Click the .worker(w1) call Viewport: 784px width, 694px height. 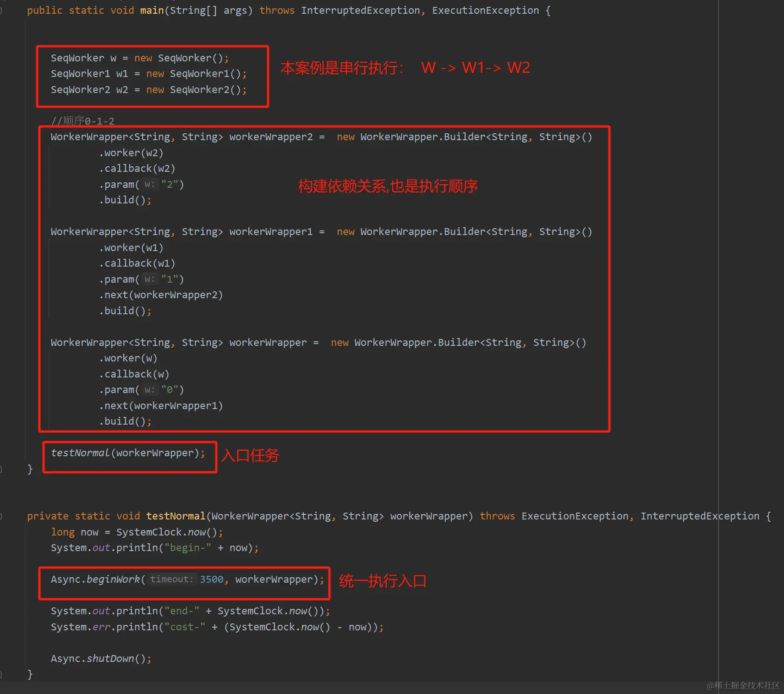[131, 248]
